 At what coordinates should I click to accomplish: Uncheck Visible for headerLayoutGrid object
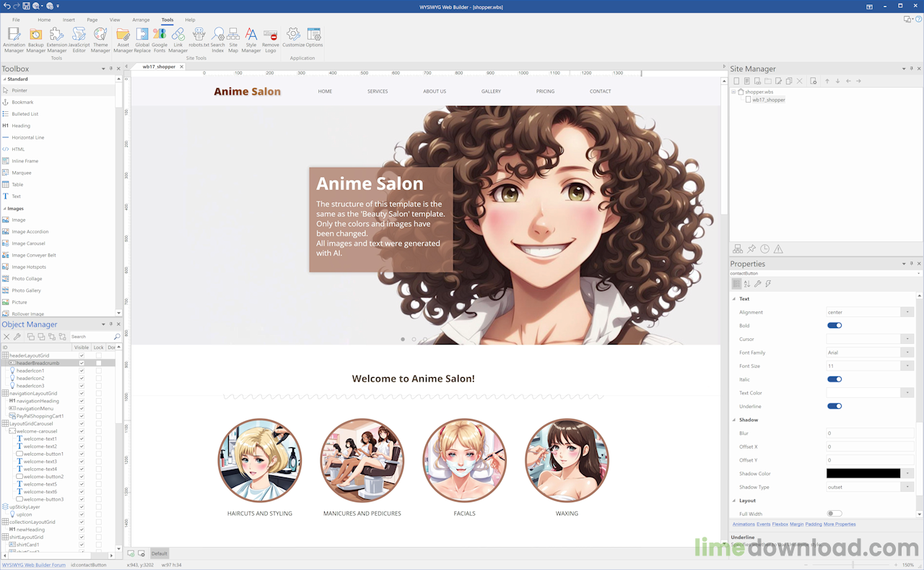click(x=82, y=354)
